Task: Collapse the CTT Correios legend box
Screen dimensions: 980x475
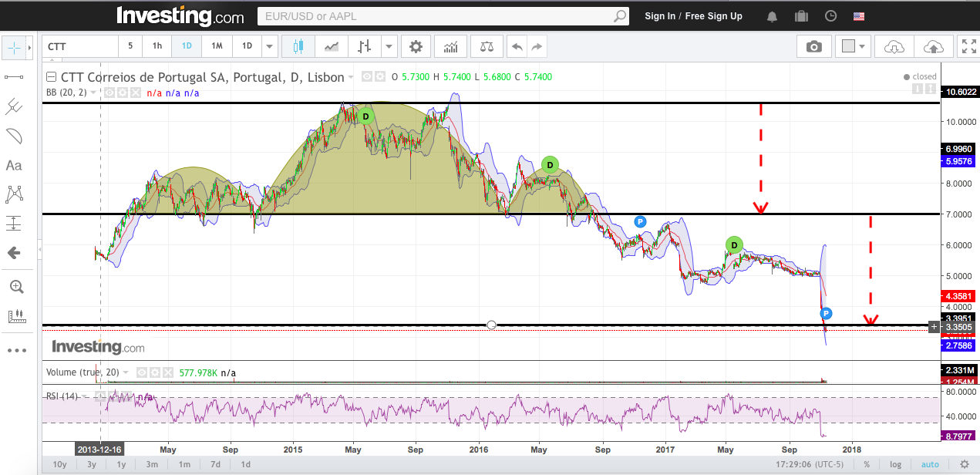Action: (x=51, y=77)
